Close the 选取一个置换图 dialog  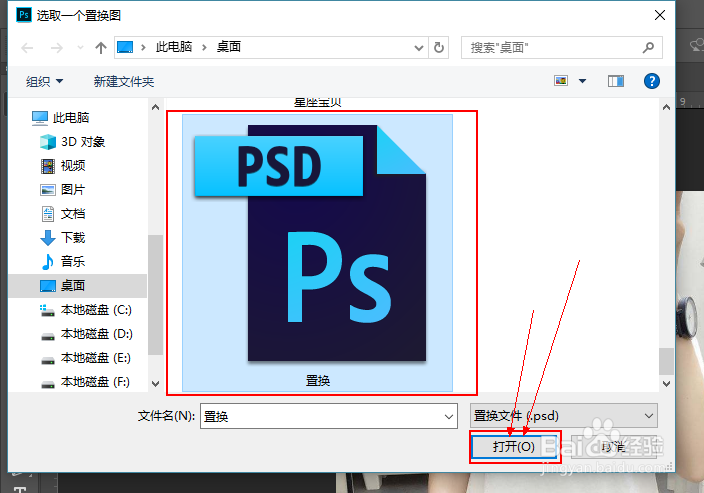660,15
